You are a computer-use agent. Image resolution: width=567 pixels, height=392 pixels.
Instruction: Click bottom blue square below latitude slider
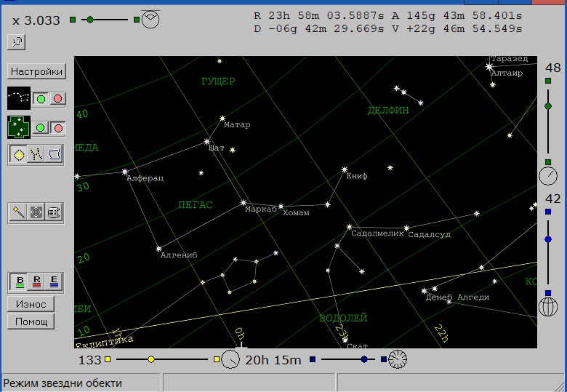pos(548,293)
